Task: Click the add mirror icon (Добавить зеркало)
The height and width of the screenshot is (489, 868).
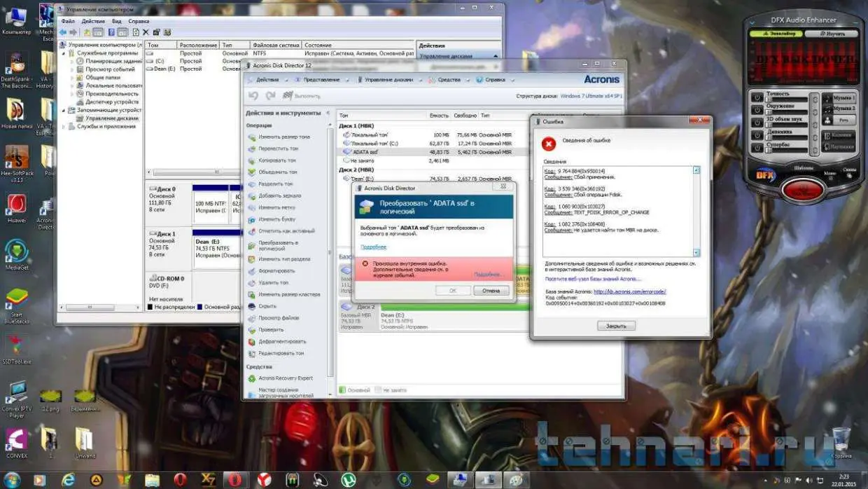Action: pyautogui.click(x=252, y=195)
